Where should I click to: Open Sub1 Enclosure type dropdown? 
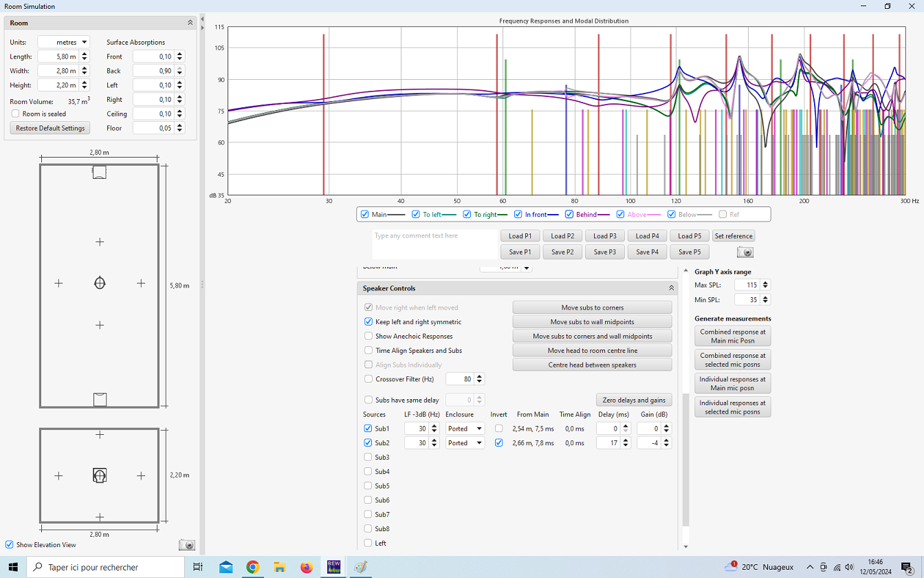click(x=465, y=429)
